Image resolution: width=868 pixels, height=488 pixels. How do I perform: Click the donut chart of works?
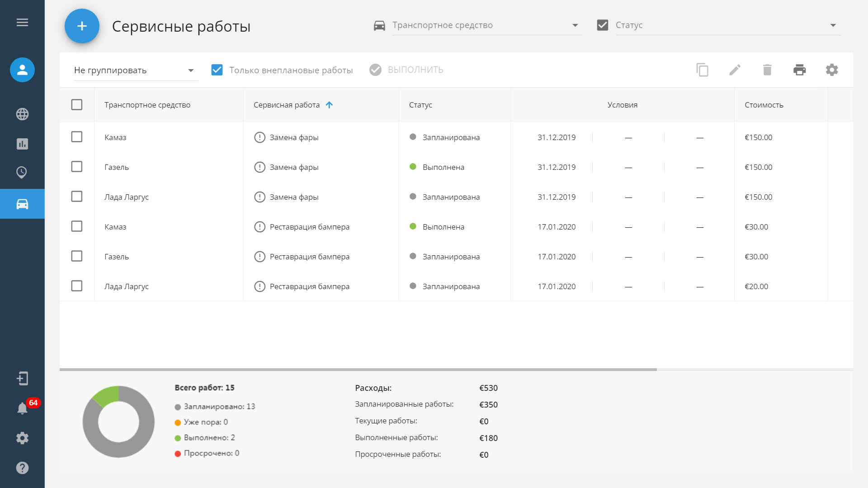[x=118, y=422]
